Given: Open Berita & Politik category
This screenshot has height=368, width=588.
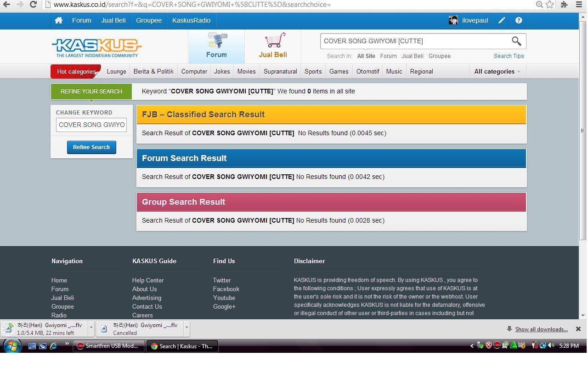Looking at the screenshot, I should click(x=153, y=71).
